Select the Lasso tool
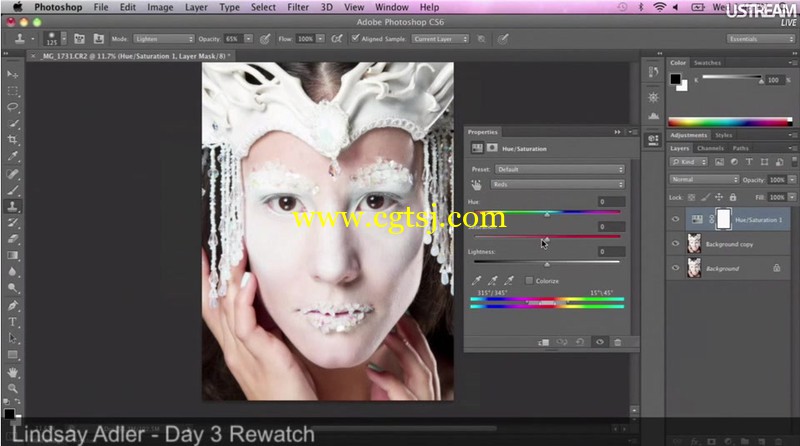The image size is (800, 446). point(13,107)
